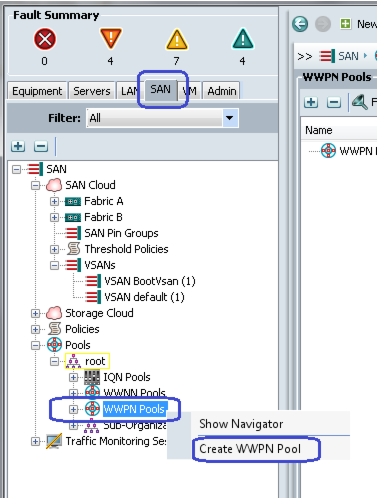Screen dimensions: 387x504
Task: Click the SAN icon in breadcrumb bar
Action: (326, 56)
